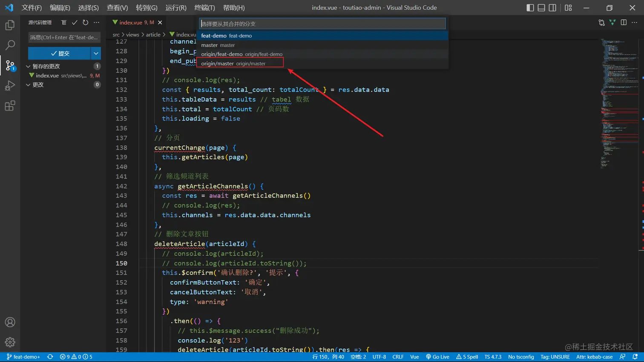Viewport: 644px width, 362px height.
Task: Click the refresh icon in source control header
Action: [x=86, y=23]
